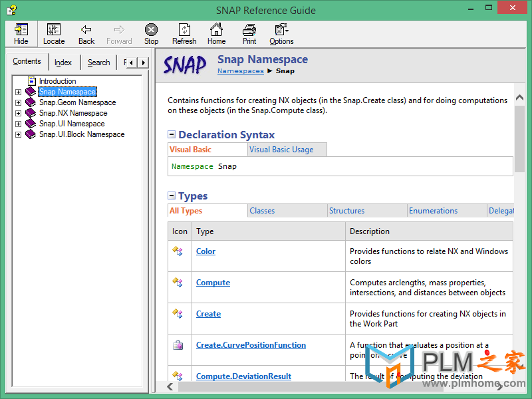Click the class icon in Create row
The image size is (532, 399).
[178, 313]
